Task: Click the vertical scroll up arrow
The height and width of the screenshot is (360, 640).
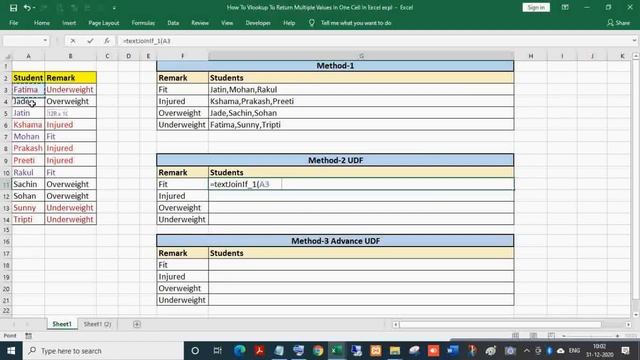Action: [x=636, y=56]
